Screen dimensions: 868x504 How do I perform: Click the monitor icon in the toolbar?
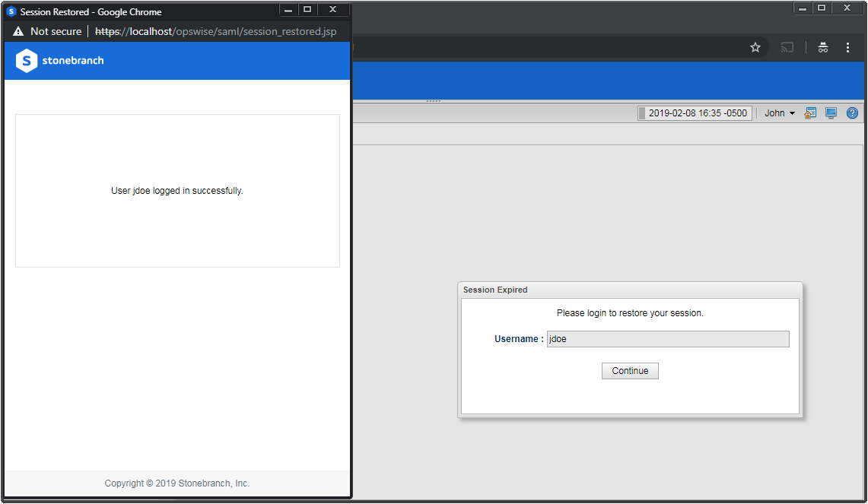click(x=831, y=113)
